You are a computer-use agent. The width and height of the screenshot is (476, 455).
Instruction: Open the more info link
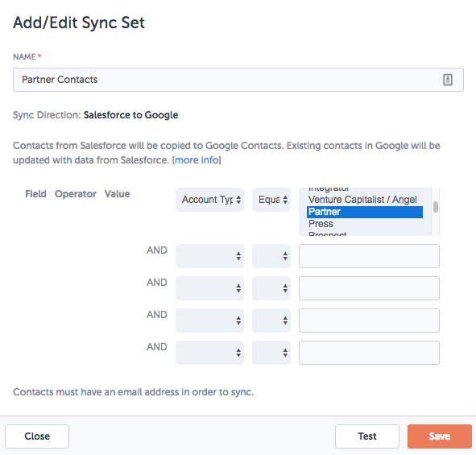click(197, 160)
